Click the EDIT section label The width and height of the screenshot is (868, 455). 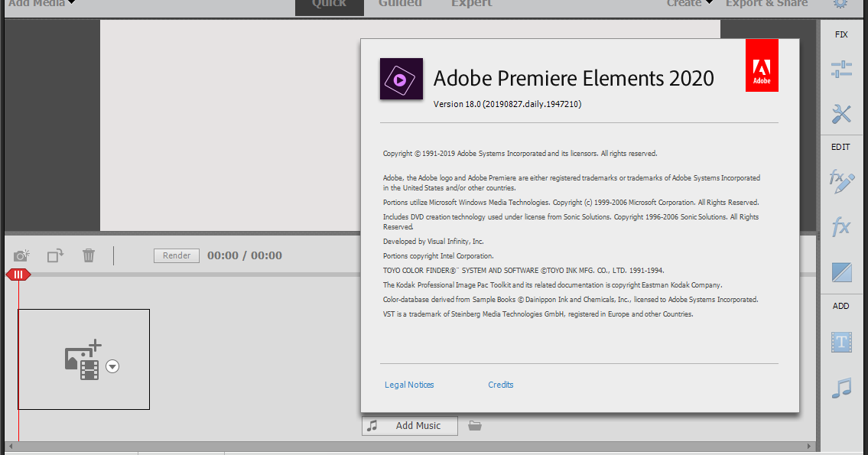point(841,147)
